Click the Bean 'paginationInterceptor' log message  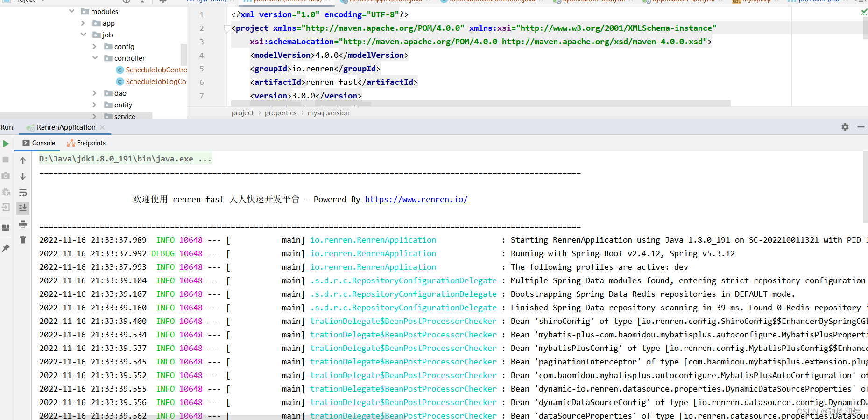(689, 362)
